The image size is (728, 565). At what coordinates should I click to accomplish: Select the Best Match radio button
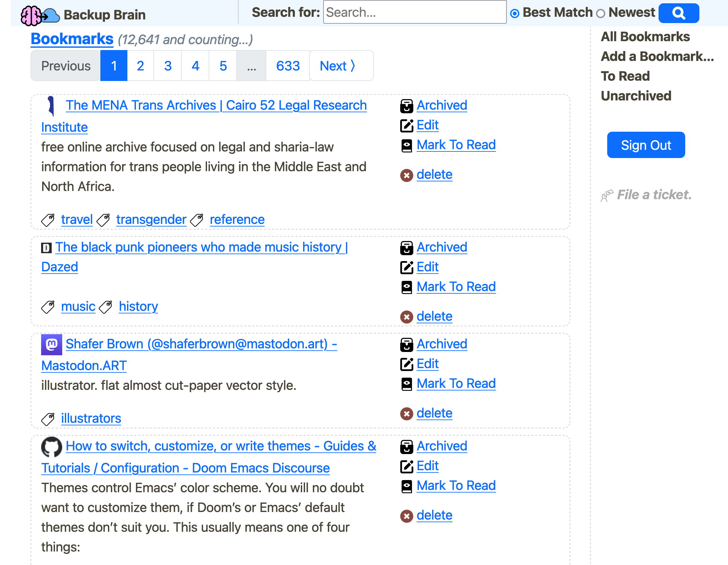click(x=516, y=13)
